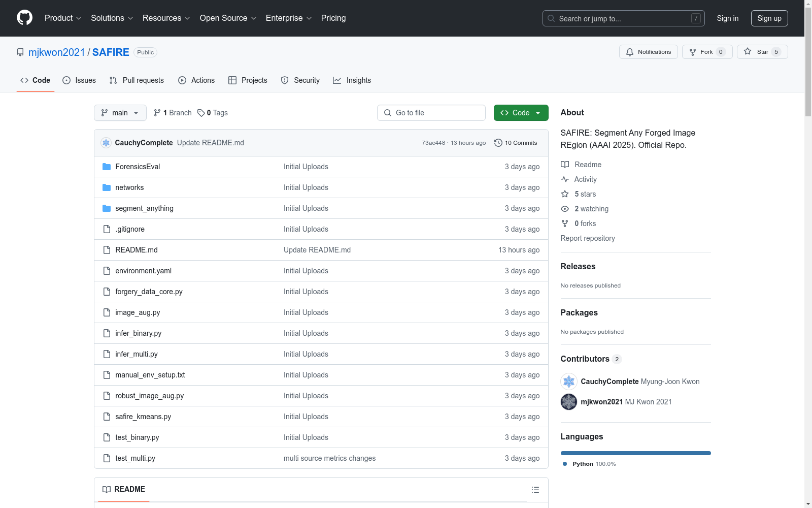Expand the Solutions menu
The height and width of the screenshot is (508, 812).
(x=112, y=18)
